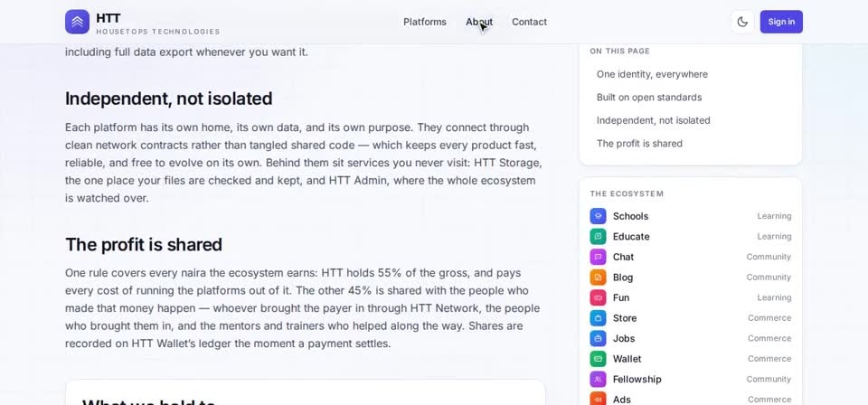Toggle dark mode with the moon icon

(x=742, y=22)
